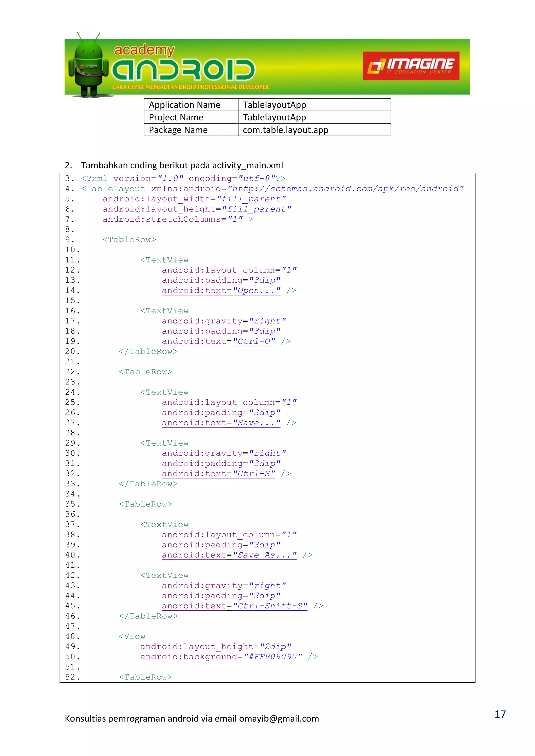Image resolution: width=535 pixels, height=756 pixels.
Task: Click 'android:layout_column' on line 12
Action: click(x=218, y=270)
